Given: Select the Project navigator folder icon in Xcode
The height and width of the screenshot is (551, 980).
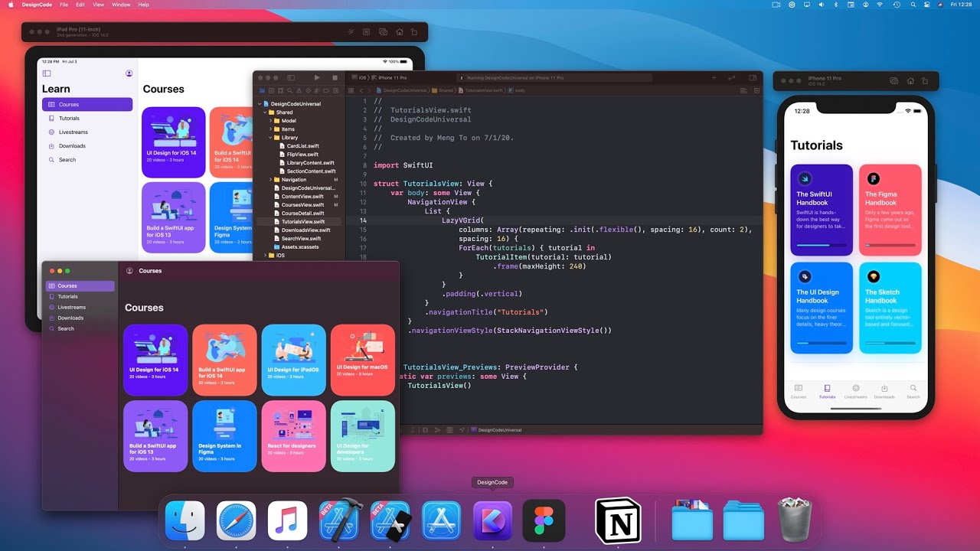Looking at the screenshot, I should pyautogui.click(x=260, y=90).
